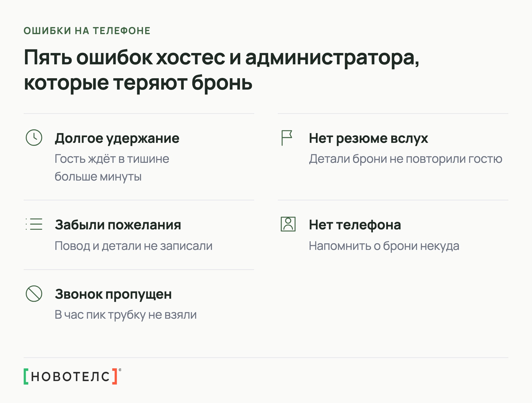Image resolution: width=532 pixels, height=403 pixels.
Task: Select the eyebrow label ОШИБКИ НА ТЕЛЕФОНЕ
Action: tap(87, 31)
